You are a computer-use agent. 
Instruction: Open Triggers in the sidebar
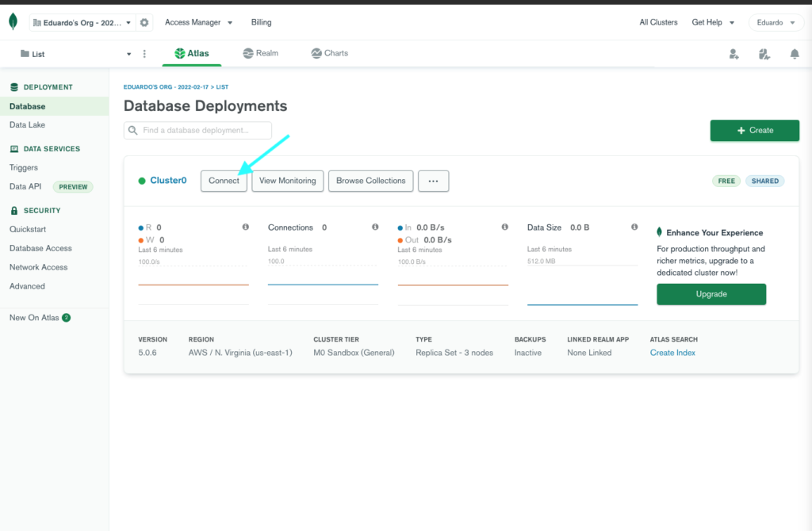(x=24, y=168)
